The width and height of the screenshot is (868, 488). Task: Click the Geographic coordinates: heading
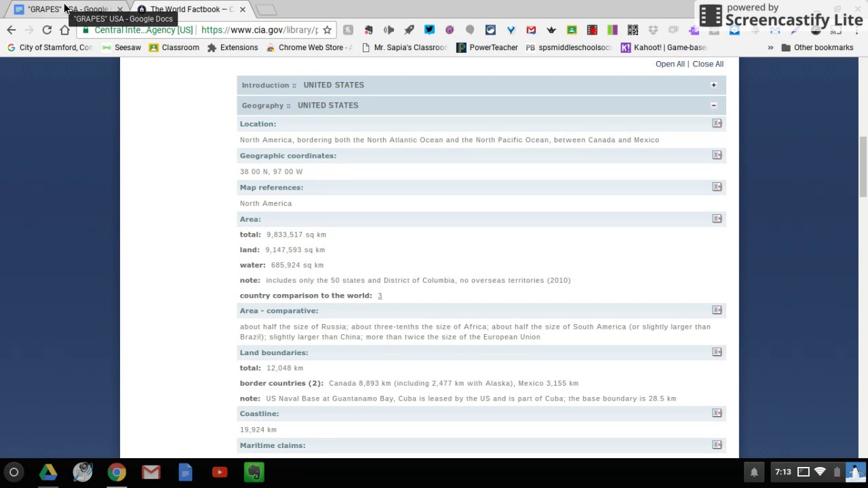tap(288, 156)
